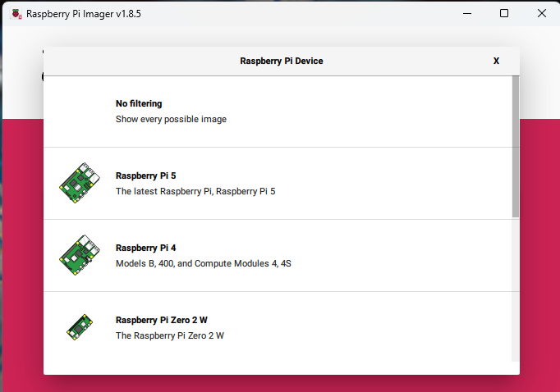Click 'Show every possible image' text

(171, 119)
